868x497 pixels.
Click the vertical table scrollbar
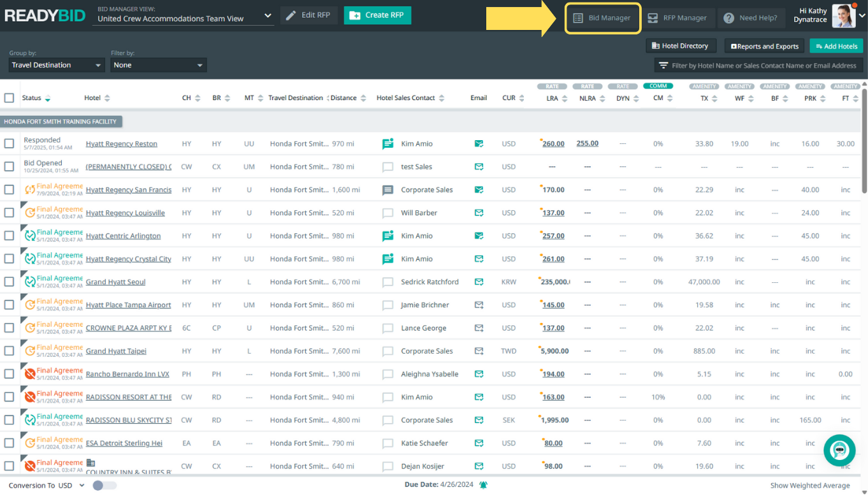click(864, 140)
